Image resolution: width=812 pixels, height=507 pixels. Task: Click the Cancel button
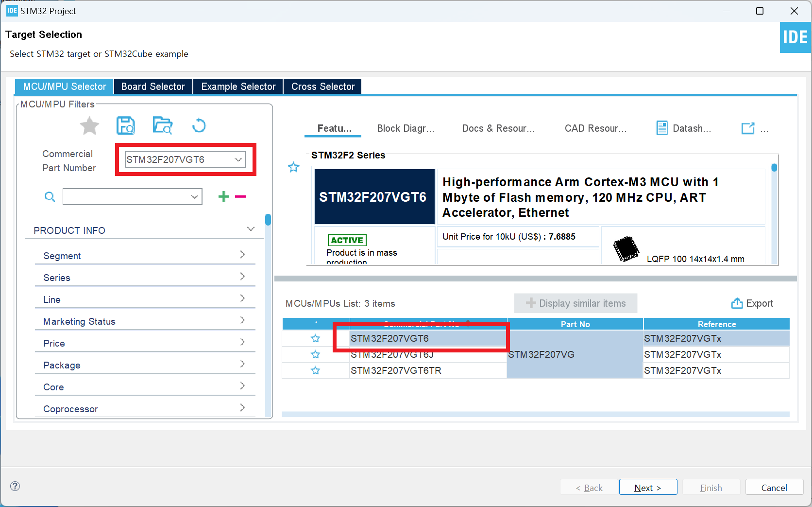coord(774,487)
